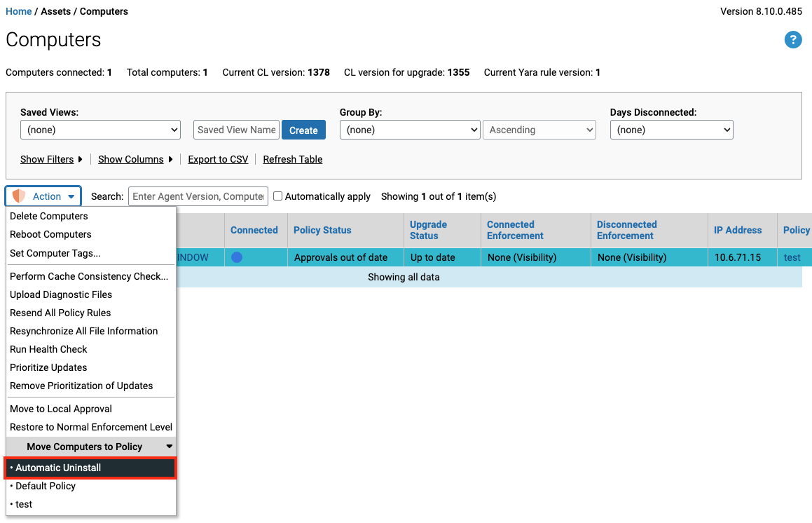Click the Showing all data text
Viewport: 812px width, 523px height.
point(404,277)
